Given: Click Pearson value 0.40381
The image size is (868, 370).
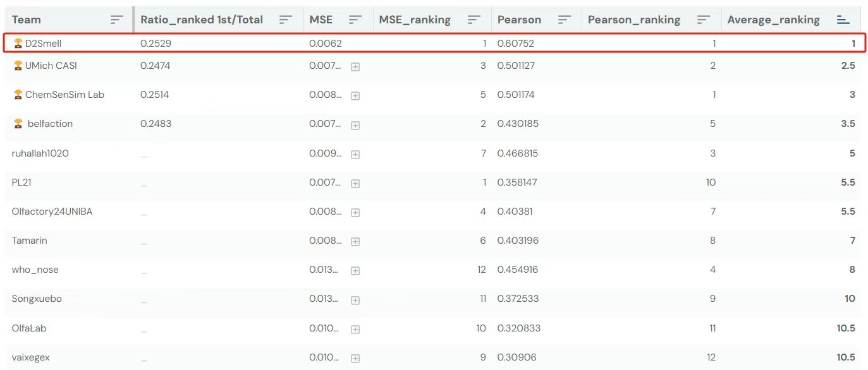Looking at the screenshot, I should coord(515,212).
